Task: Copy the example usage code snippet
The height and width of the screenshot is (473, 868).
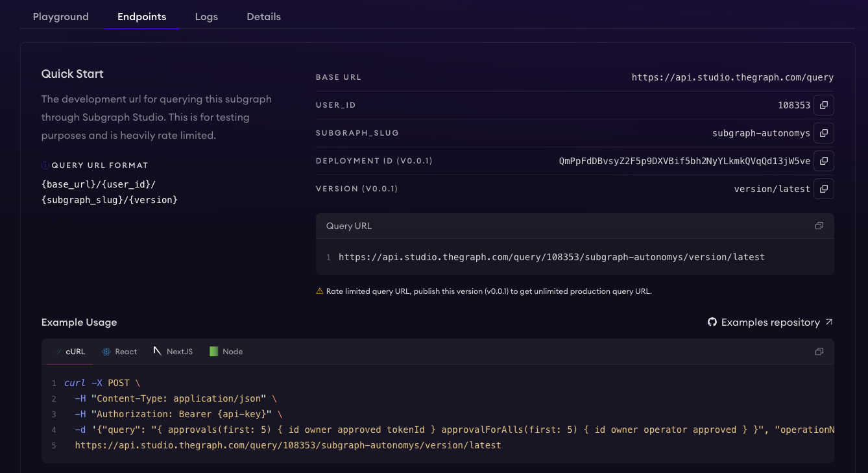Action: [819, 352]
